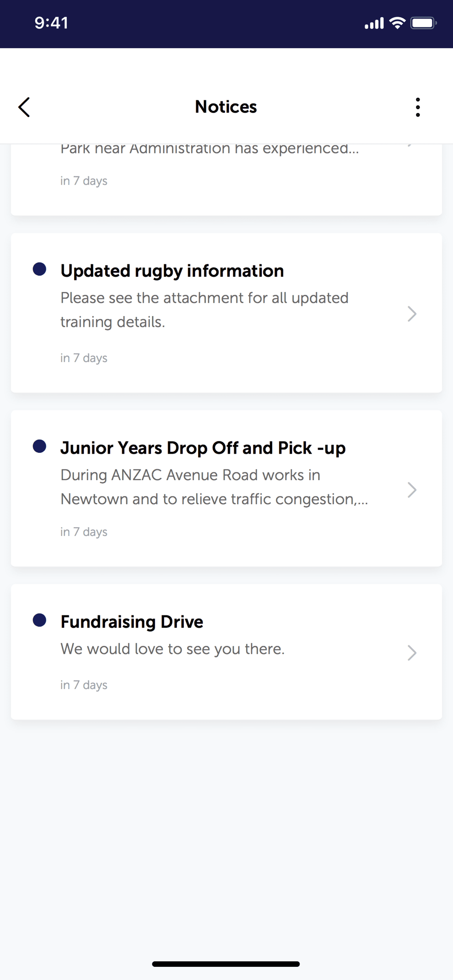Open the three-dot more options menu
Screen dimensions: 453x980
(418, 107)
